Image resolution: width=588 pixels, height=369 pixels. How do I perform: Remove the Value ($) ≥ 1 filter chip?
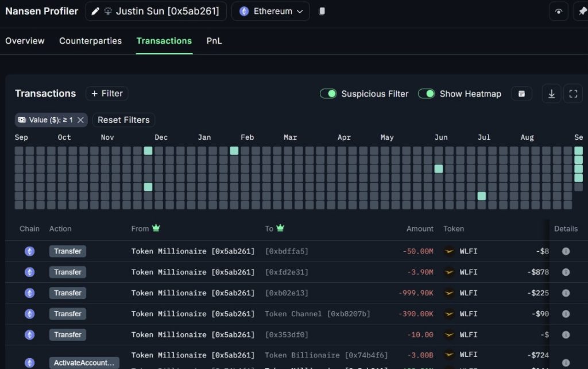(81, 120)
